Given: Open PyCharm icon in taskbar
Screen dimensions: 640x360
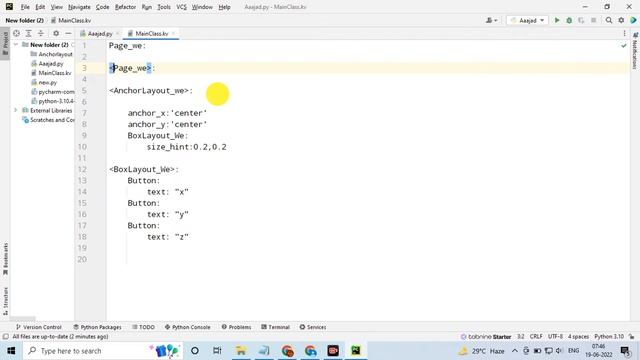Looking at the screenshot, I should point(356,351).
